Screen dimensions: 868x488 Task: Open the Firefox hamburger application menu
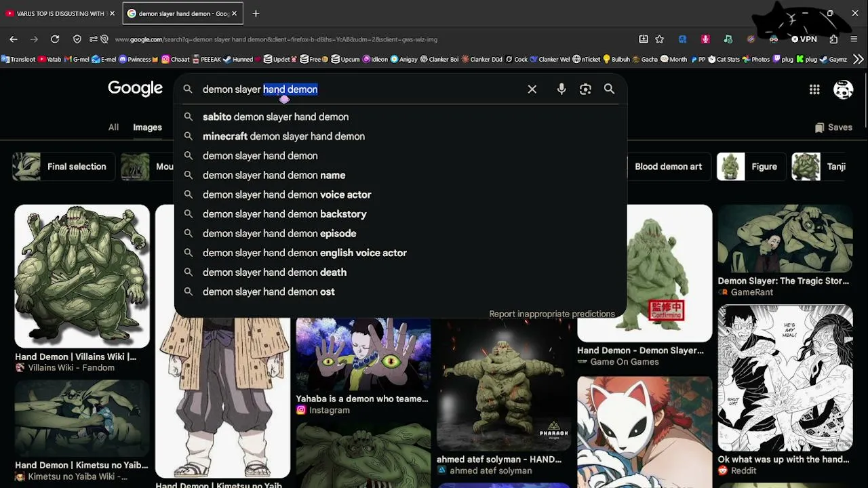coord(854,39)
